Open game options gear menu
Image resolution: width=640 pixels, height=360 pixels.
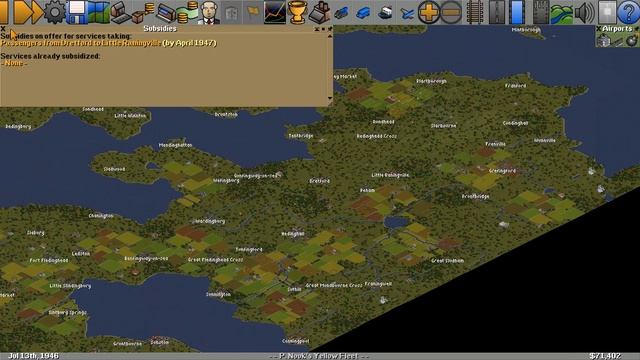[x=55, y=12]
